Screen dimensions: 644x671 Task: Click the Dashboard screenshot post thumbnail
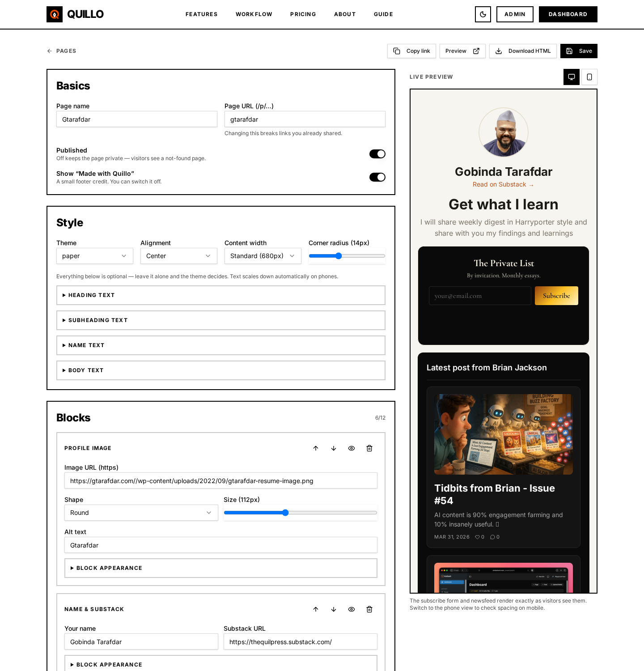(504, 578)
